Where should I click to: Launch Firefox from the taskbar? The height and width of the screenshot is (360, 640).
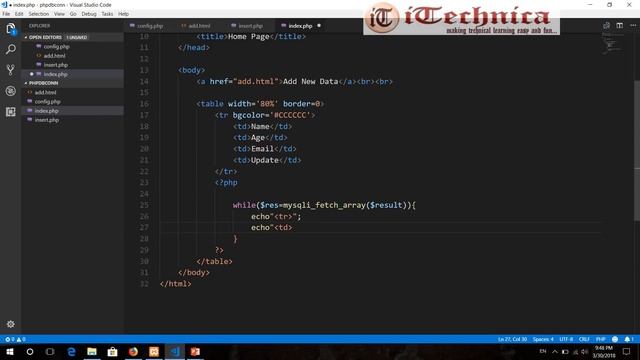point(133,351)
